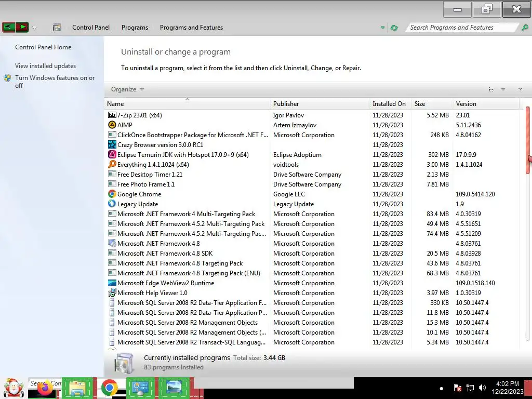Viewport: 532px width, 399px height.
Task: Open Control Panel Home link
Action: click(43, 47)
